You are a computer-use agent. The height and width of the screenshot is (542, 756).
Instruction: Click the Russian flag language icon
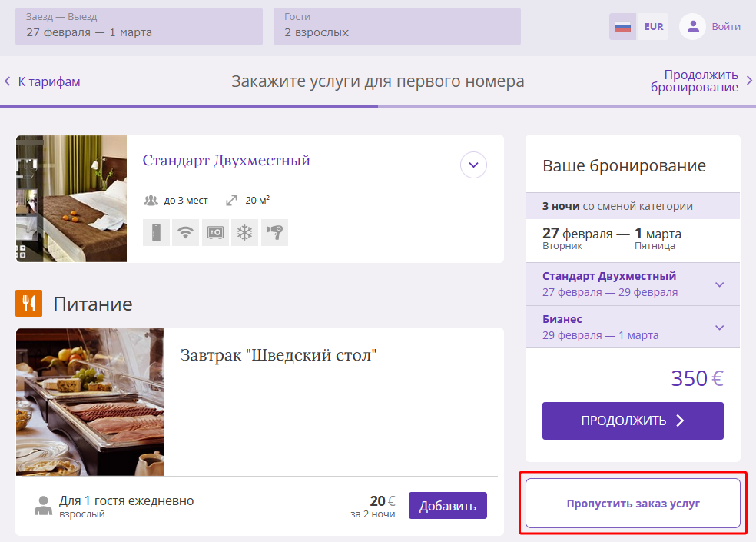tap(622, 27)
